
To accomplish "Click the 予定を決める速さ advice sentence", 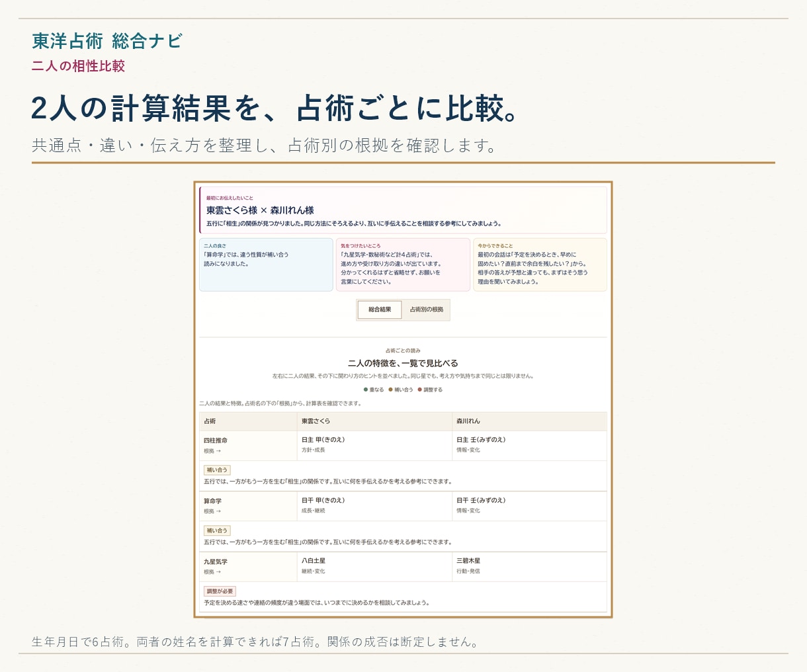I will click(317, 603).
